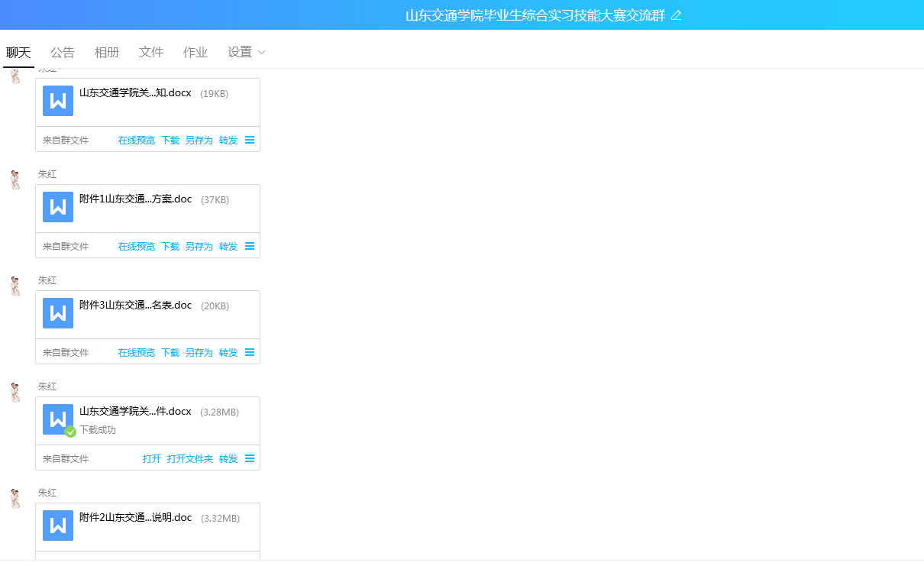Open more options menu for 19KB docx file

coord(250,141)
